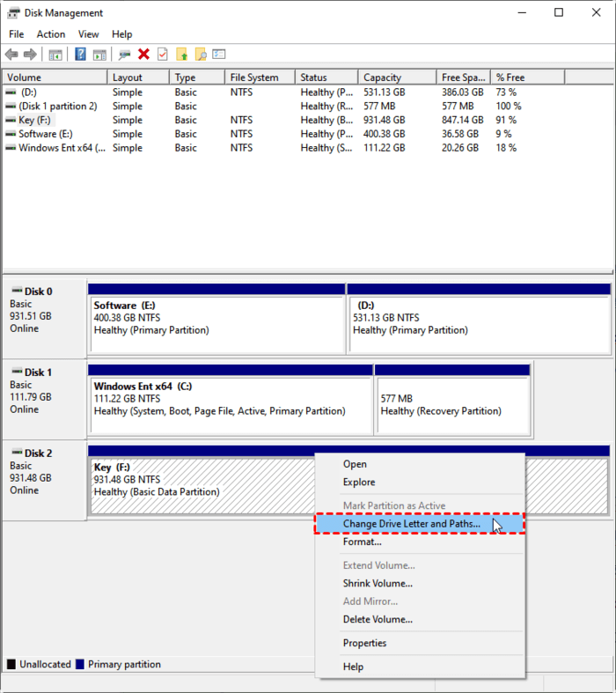This screenshot has height=693, width=616.
Task: Select Windows Ent x64 (C:) partition block
Action: pyautogui.click(x=231, y=398)
